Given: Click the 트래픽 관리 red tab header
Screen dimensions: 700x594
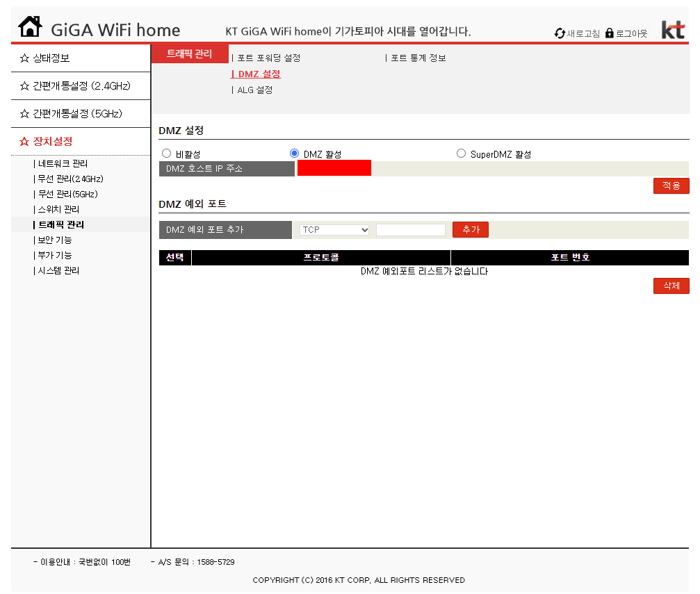Looking at the screenshot, I should [190, 53].
